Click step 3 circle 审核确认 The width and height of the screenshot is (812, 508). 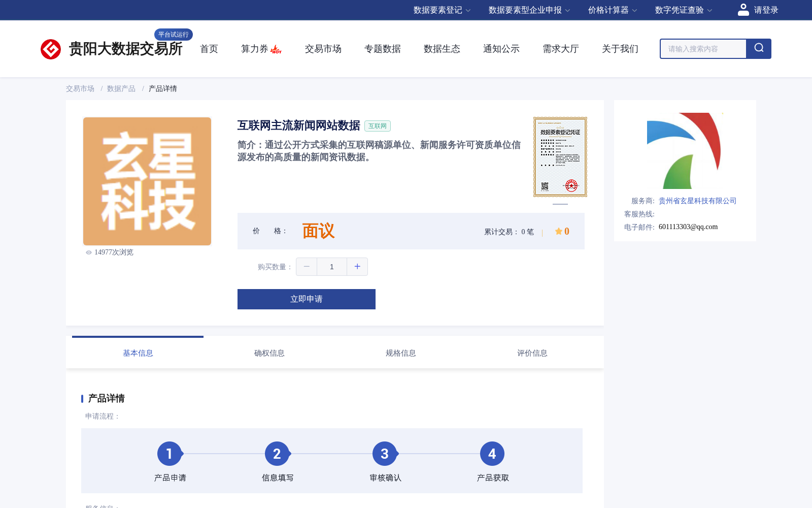pos(385,454)
